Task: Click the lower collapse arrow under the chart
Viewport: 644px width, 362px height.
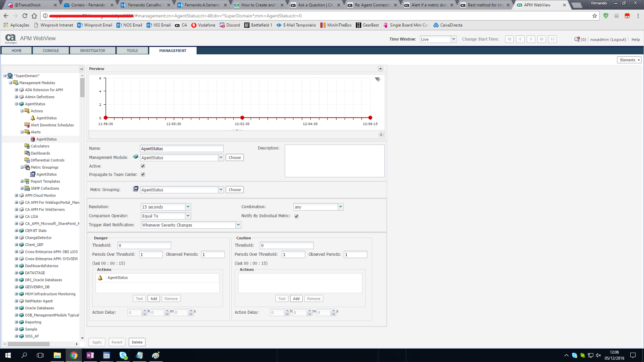Action: [381, 134]
